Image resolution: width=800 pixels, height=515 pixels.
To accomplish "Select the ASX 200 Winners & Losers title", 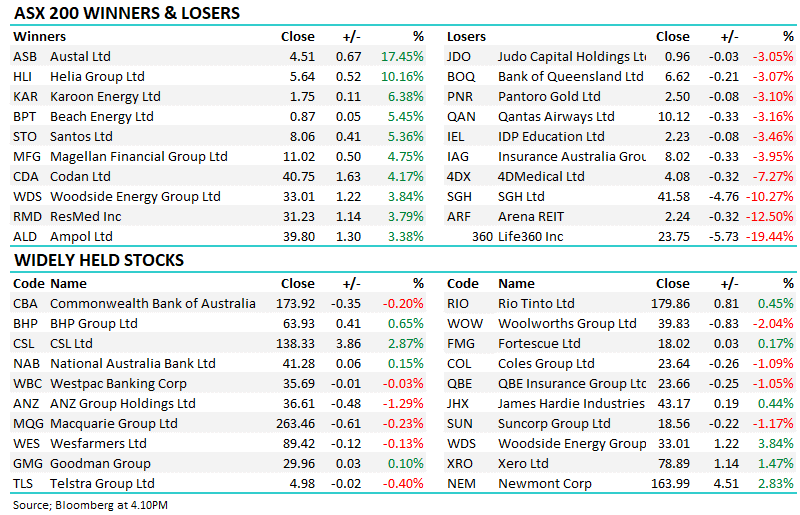I will point(127,13).
